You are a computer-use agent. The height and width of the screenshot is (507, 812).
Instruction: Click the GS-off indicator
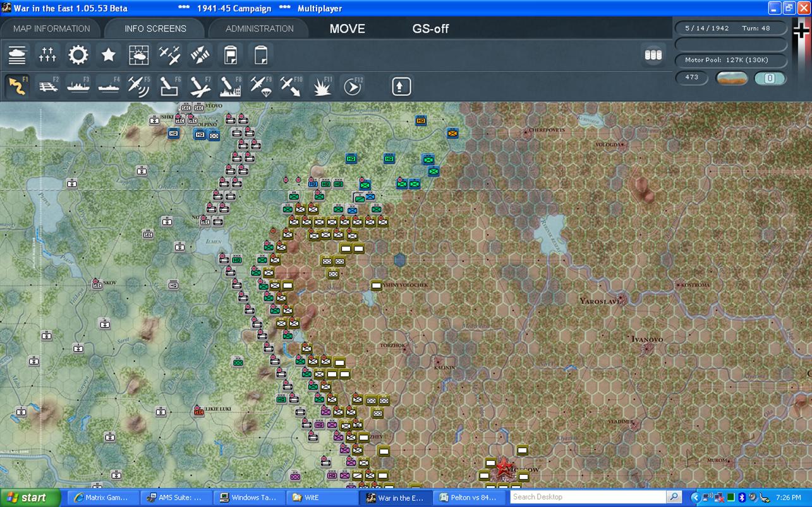tap(431, 28)
